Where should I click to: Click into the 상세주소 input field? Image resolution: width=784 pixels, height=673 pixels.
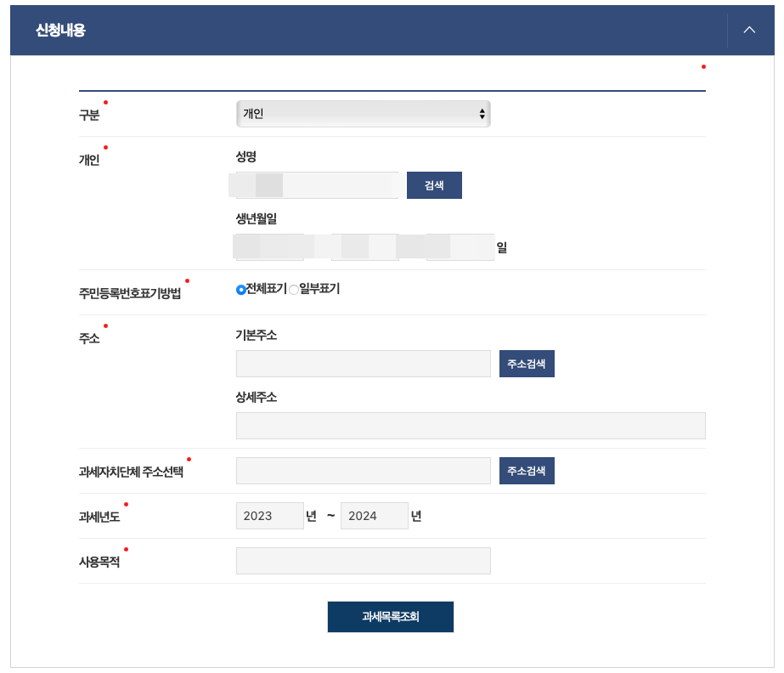471,426
